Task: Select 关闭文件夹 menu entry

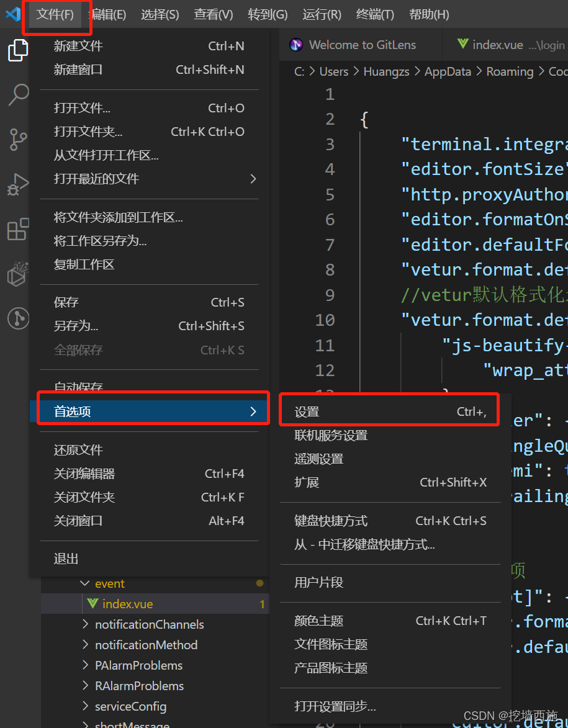Action: coord(149,497)
